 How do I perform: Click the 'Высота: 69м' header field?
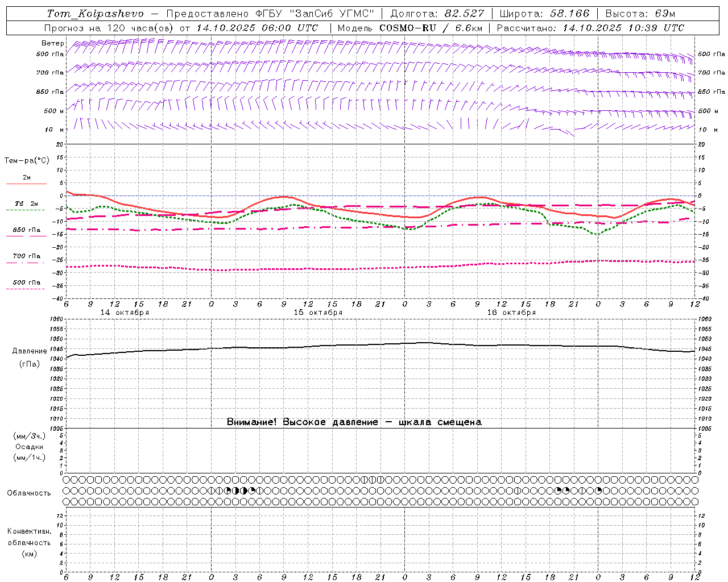640,14
